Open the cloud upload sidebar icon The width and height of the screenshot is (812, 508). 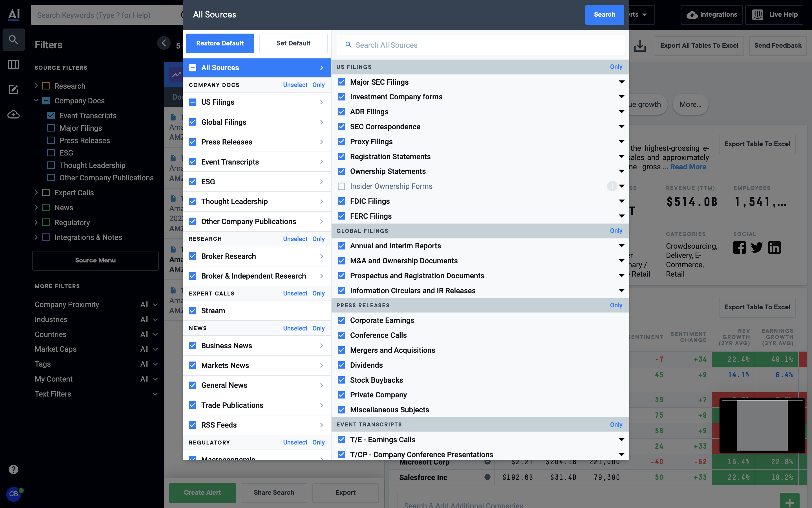tap(14, 115)
